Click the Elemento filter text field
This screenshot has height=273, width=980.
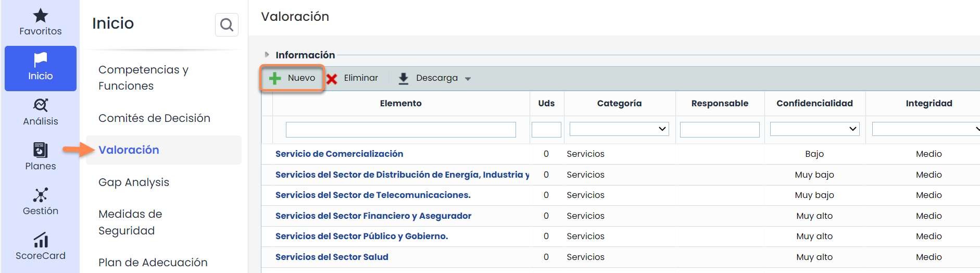[400, 129]
